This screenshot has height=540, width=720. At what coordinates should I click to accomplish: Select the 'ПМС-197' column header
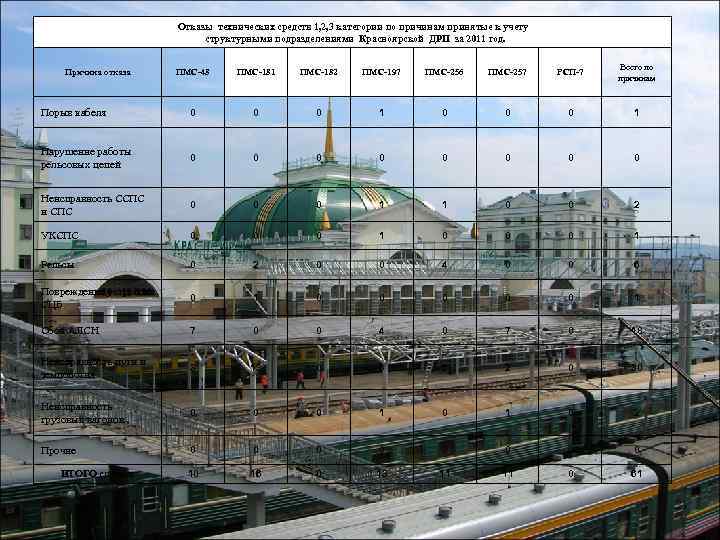coord(381,72)
